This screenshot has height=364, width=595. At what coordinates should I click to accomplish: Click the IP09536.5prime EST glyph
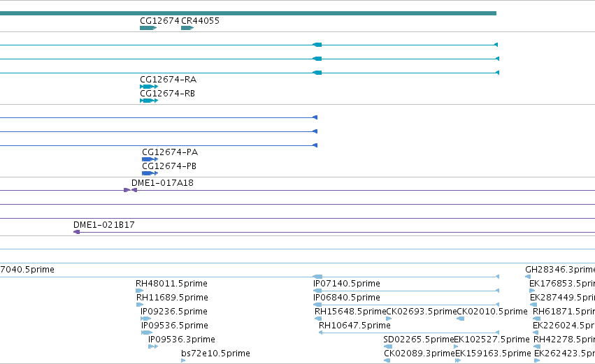coord(146,333)
